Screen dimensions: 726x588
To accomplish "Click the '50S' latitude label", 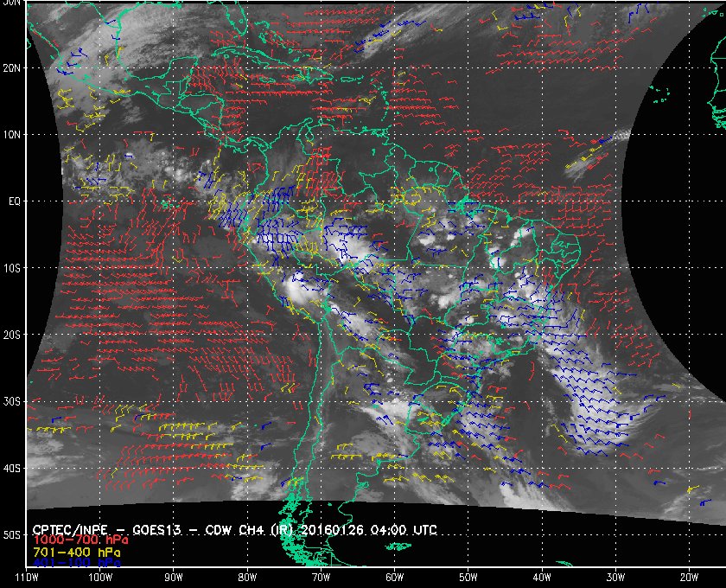I will (x=12, y=535).
